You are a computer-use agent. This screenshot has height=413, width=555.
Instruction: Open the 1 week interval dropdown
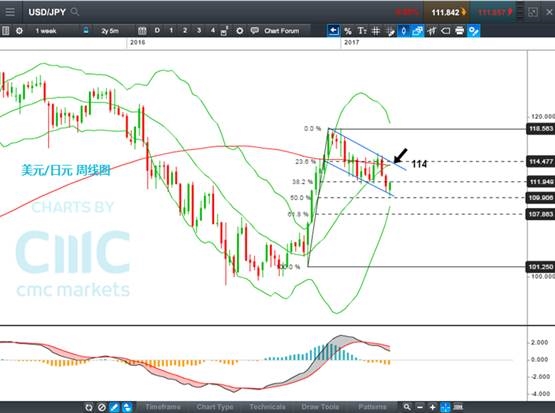(x=46, y=31)
